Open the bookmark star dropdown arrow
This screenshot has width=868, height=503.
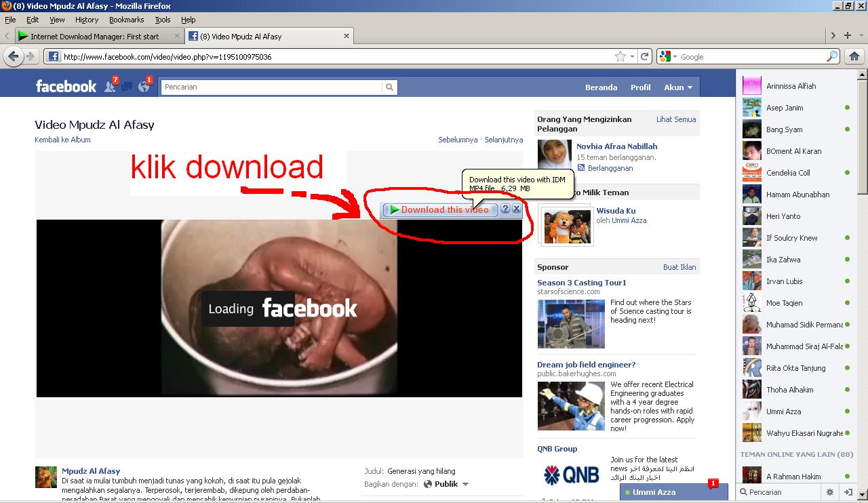pos(632,57)
